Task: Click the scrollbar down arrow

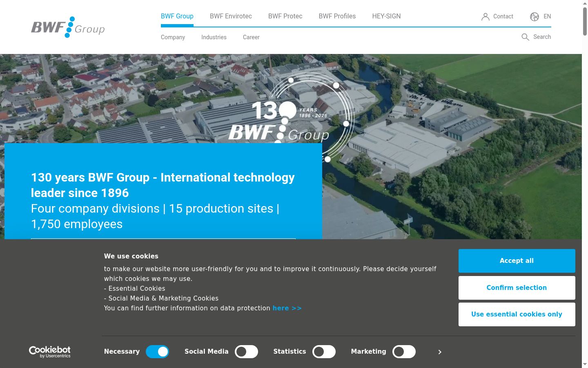Action: [x=585, y=364]
